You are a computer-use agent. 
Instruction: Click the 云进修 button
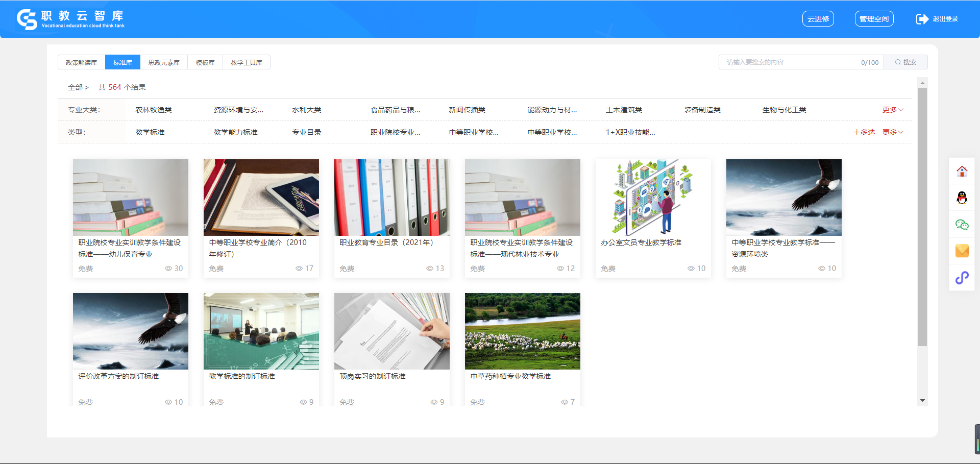[x=818, y=19]
